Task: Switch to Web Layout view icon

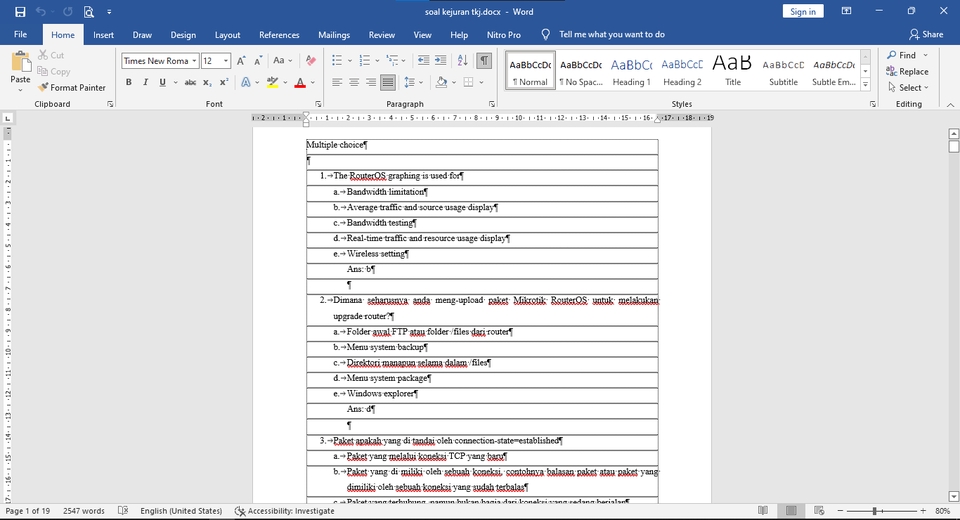Action: click(x=819, y=511)
